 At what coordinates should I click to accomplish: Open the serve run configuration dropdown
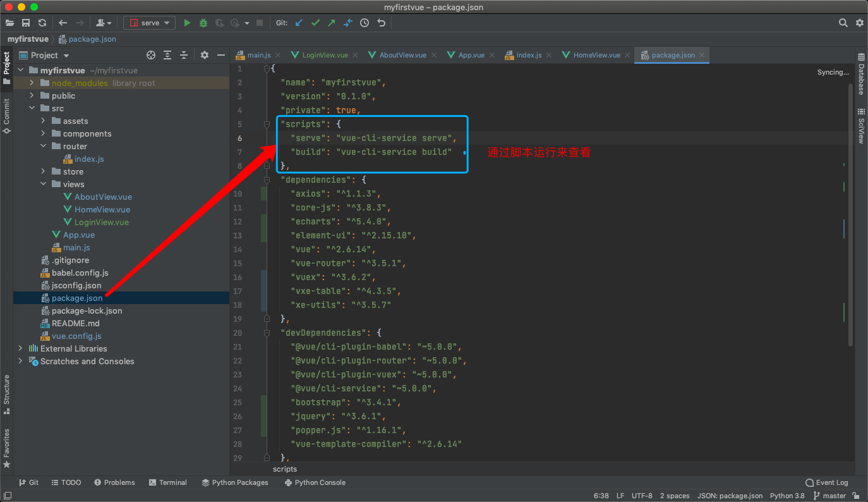pos(150,23)
